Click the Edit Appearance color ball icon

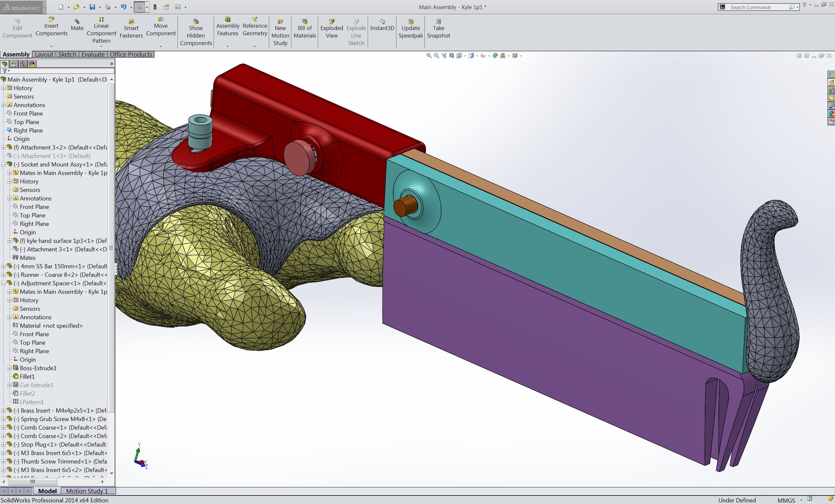pyautogui.click(x=495, y=55)
